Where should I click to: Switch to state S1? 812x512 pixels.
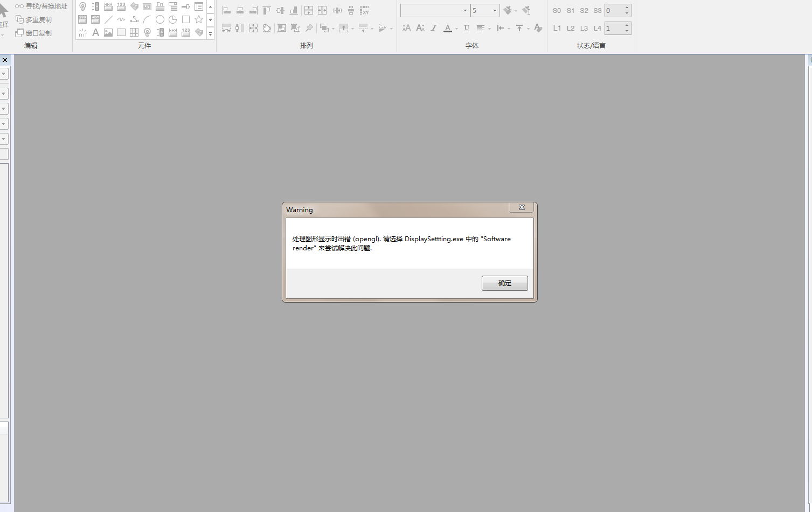pos(571,11)
